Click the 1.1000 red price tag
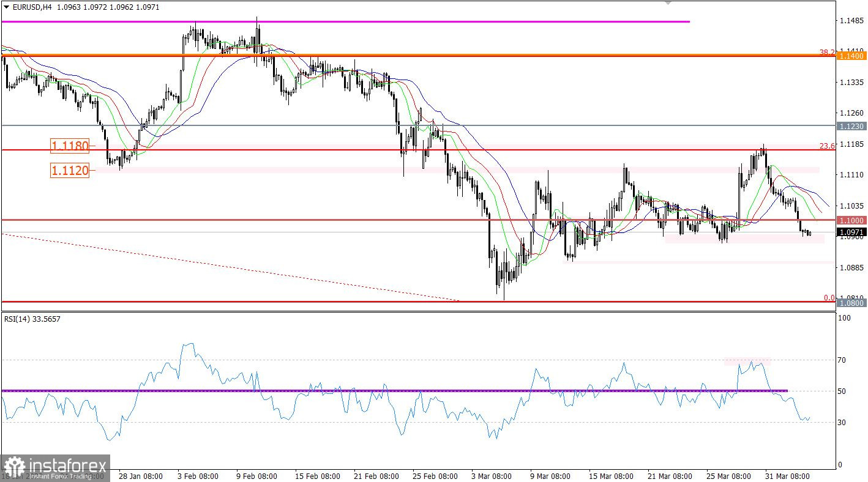This screenshot has width=868, height=482. coord(851,220)
